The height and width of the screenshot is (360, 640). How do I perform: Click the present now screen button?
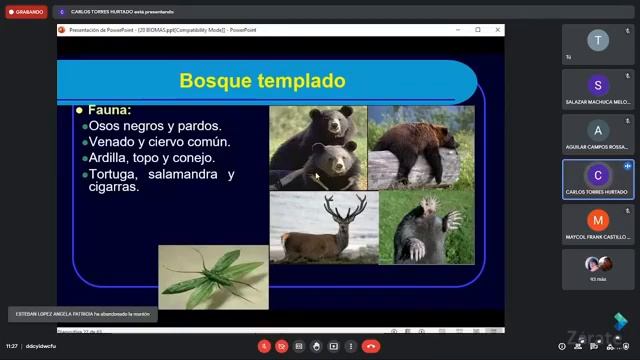(x=333, y=347)
